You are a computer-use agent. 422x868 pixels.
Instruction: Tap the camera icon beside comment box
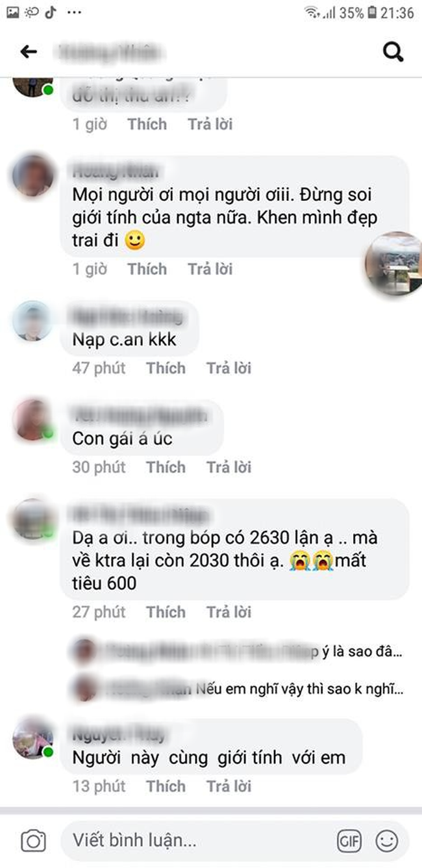tap(33, 841)
